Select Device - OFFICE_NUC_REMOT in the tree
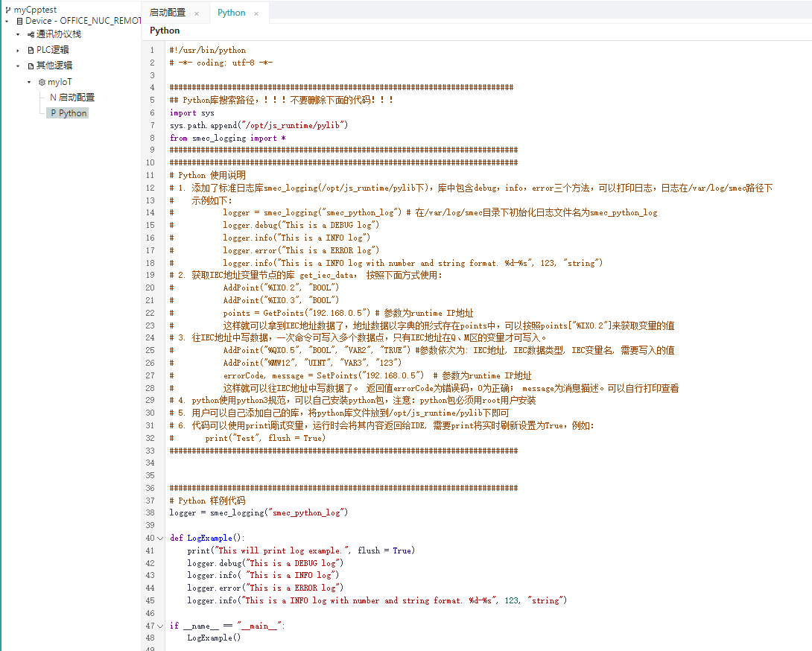The width and height of the screenshot is (812, 651). pos(83,21)
